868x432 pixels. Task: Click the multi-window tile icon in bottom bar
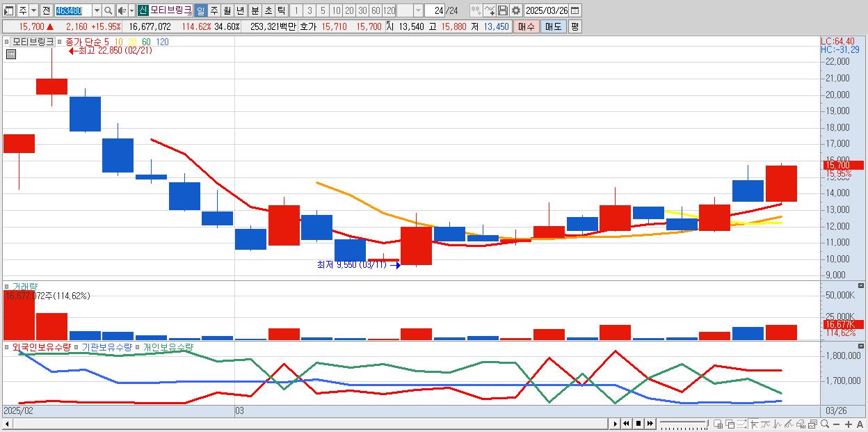pos(718,424)
